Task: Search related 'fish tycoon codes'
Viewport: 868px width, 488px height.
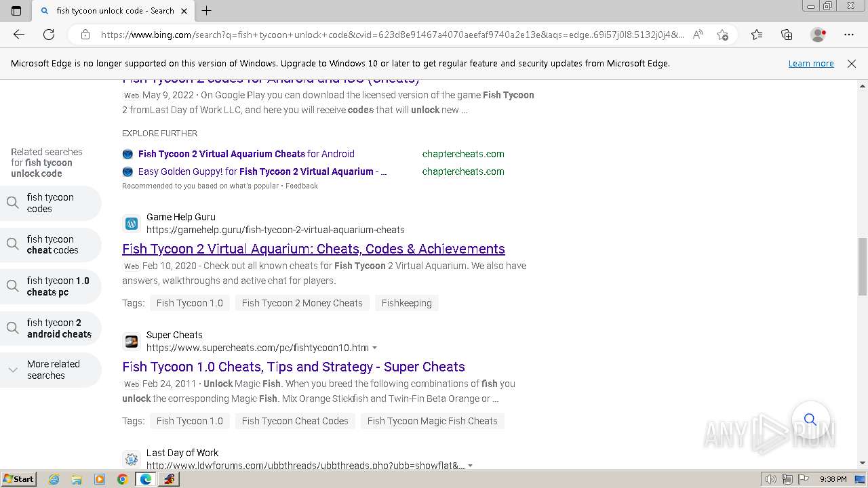Action: [50, 203]
